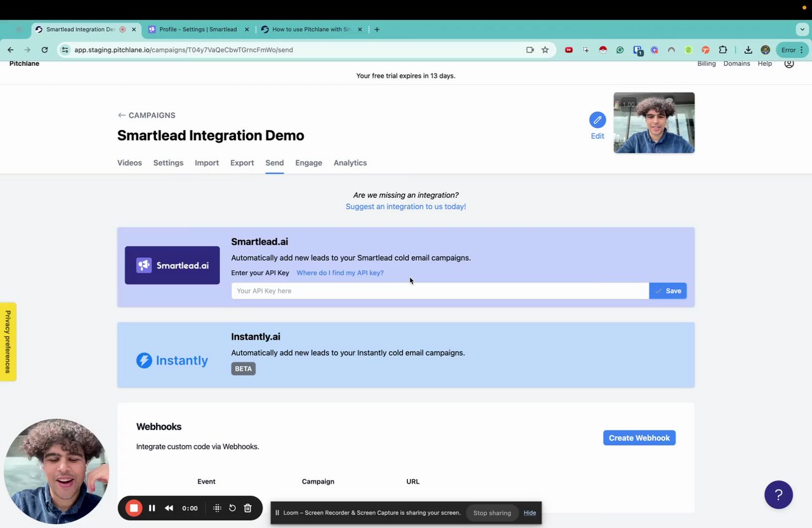Image resolution: width=812 pixels, height=528 pixels.
Task: Rewind the Loom recording
Action: [x=169, y=508]
